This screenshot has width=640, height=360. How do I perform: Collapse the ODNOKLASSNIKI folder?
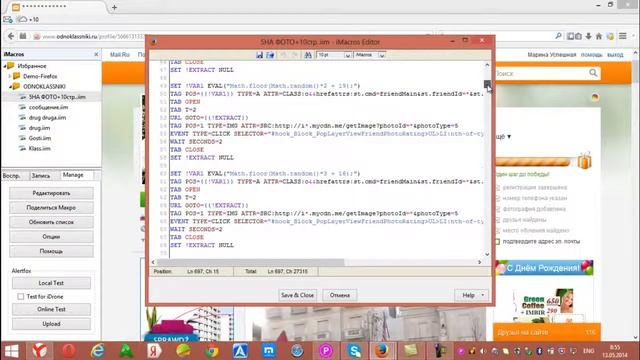pyautogui.click(x=10, y=87)
